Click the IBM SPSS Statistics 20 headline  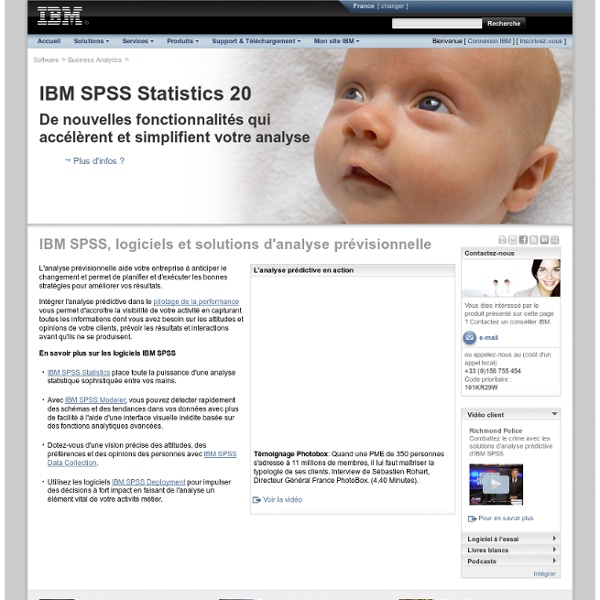145,93
